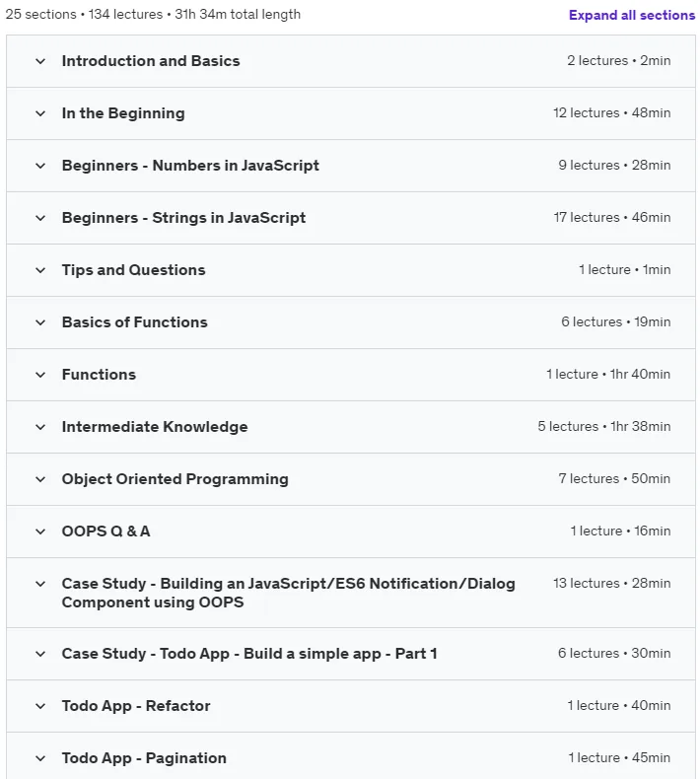700x779 pixels.
Task: Click chevron icon next to Functions section
Action: coord(40,375)
